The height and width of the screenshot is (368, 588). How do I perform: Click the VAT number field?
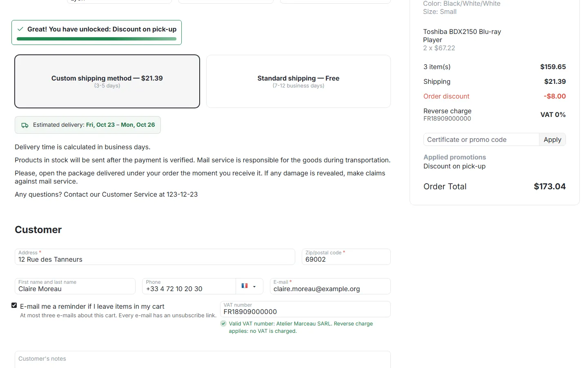click(x=305, y=309)
